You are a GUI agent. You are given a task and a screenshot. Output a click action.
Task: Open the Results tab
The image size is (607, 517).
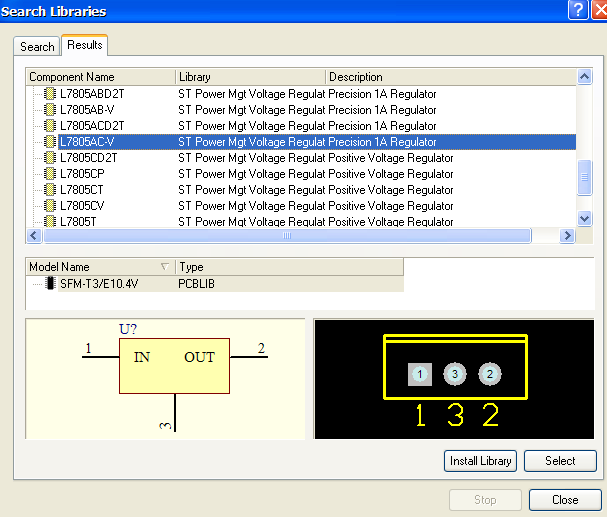(85, 46)
